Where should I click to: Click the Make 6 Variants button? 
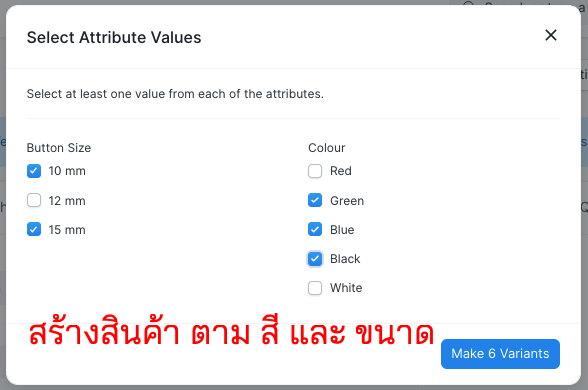pos(500,354)
